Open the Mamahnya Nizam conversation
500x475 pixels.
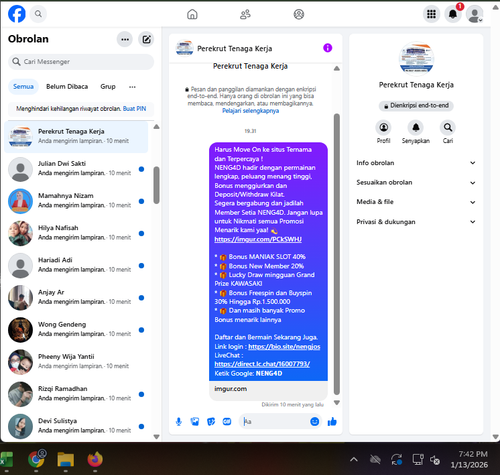76,201
